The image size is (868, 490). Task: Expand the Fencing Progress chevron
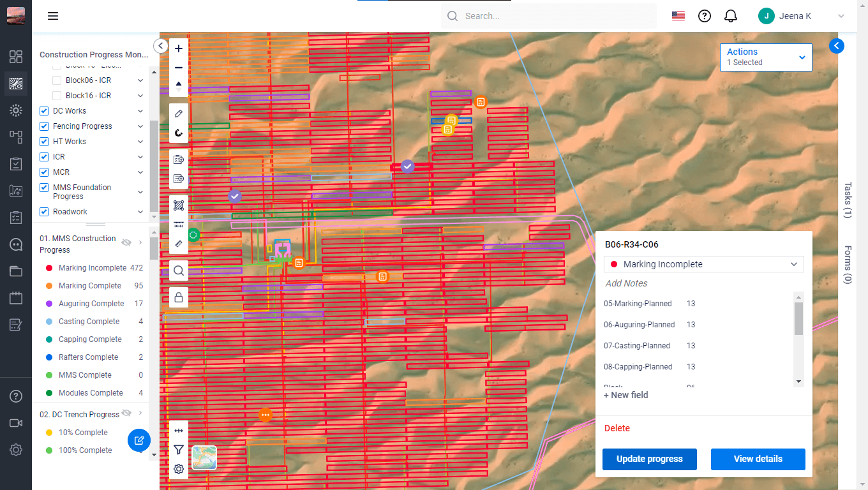140,126
